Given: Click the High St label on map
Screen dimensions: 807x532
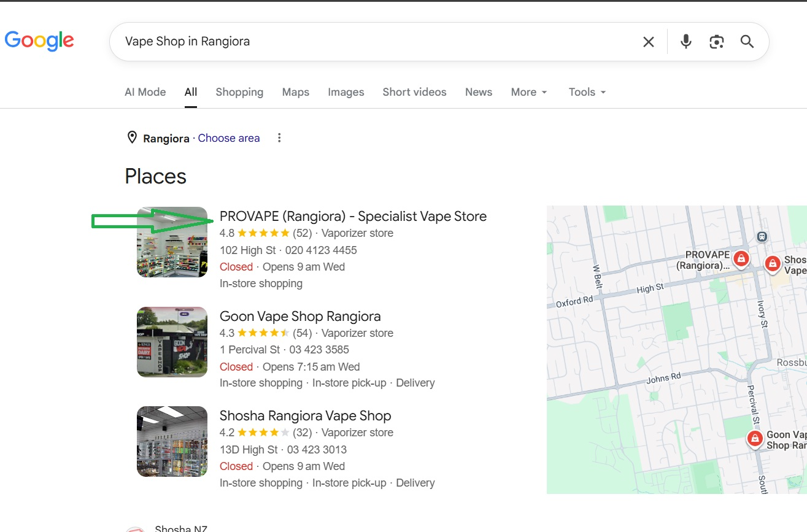Looking at the screenshot, I should coord(650,288).
